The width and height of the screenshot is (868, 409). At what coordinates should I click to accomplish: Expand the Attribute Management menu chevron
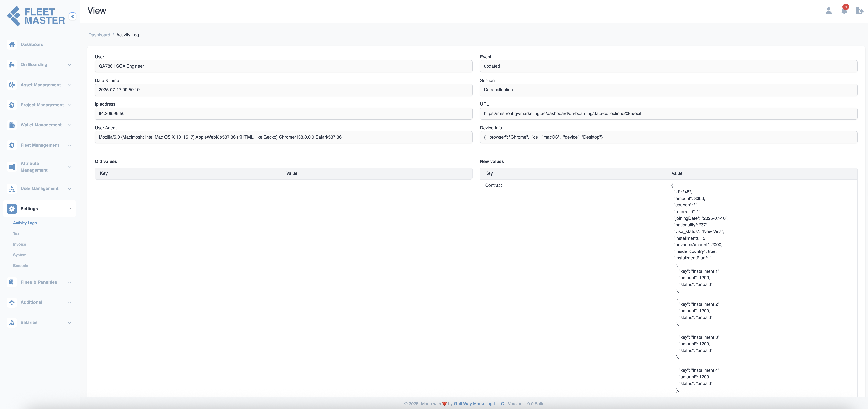[69, 167]
